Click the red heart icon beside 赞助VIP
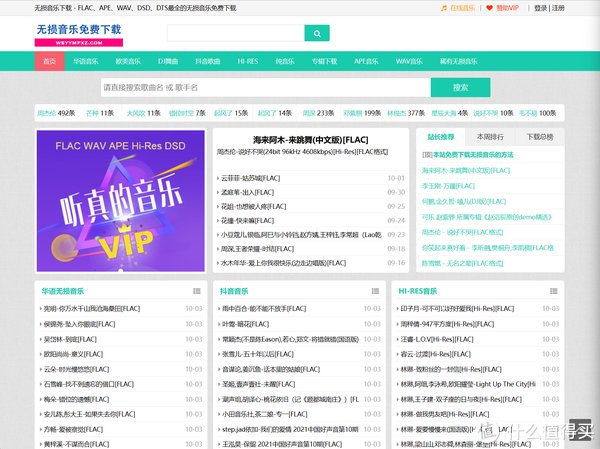This screenshot has height=449, width=600. click(489, 8)
